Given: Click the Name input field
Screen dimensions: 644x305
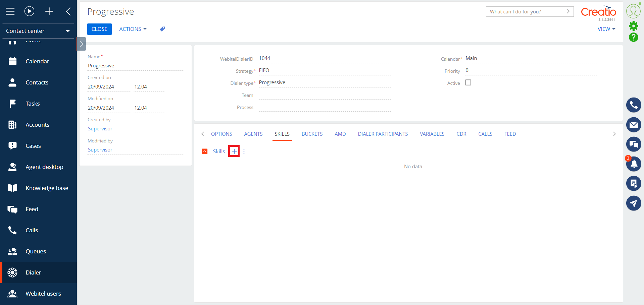Looking at the screenshot, I should tap(136, 66).
